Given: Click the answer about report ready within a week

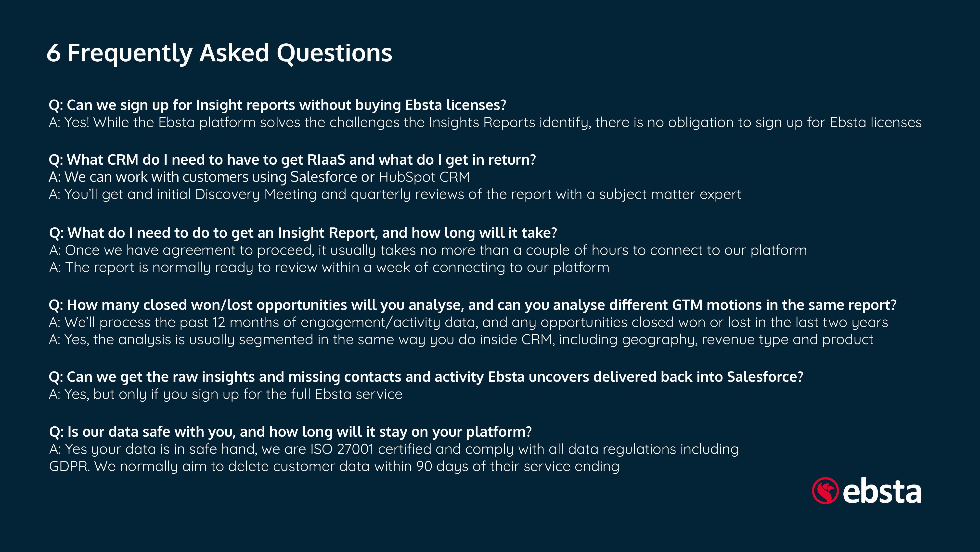Looking at the screenshot, I should click(x=329, y=268).
